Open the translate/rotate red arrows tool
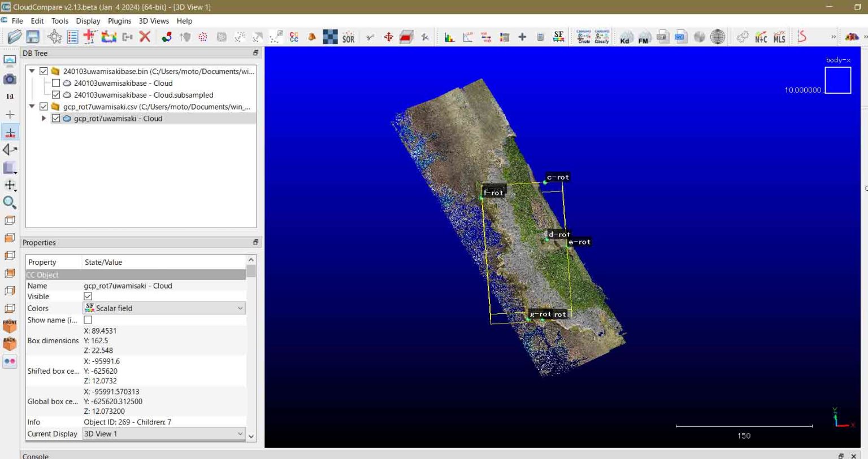Viewport: 868px width, 459px height. click(x=388, y=37)
